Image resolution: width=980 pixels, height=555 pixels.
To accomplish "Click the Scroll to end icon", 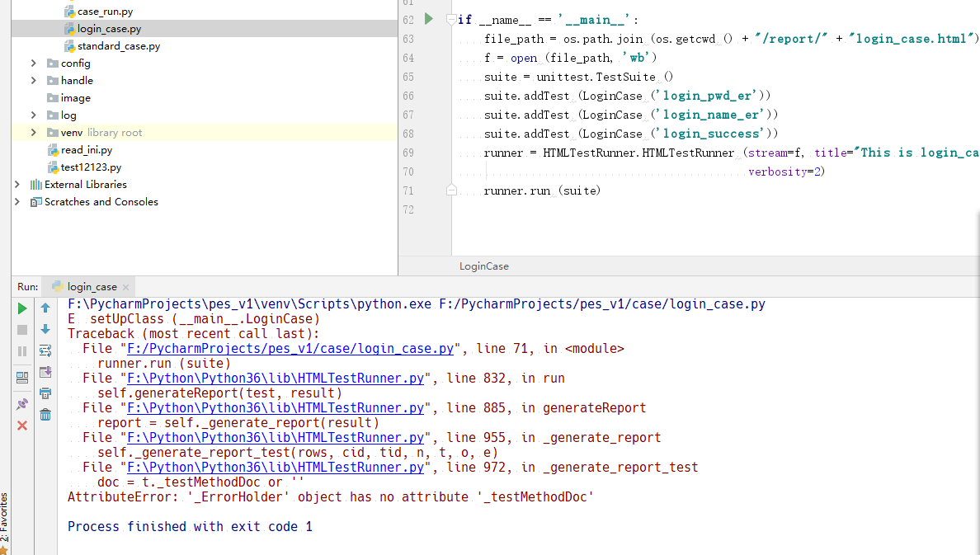I will click(x=45, y=372).
